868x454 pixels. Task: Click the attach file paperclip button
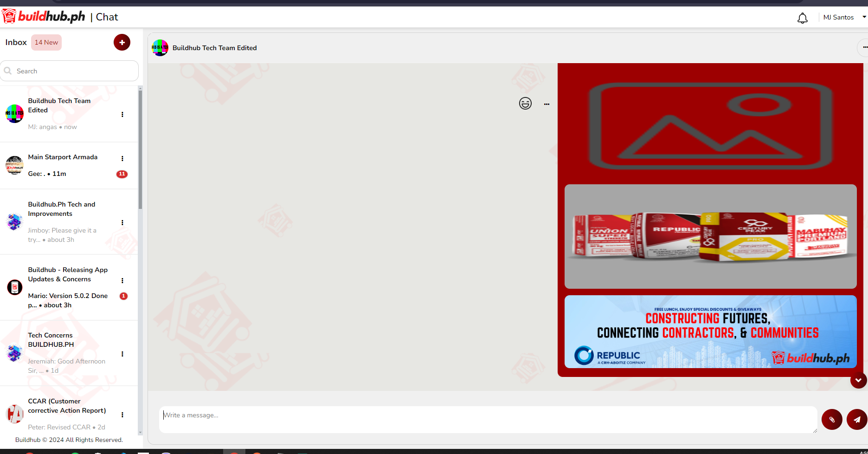point(832,420)
